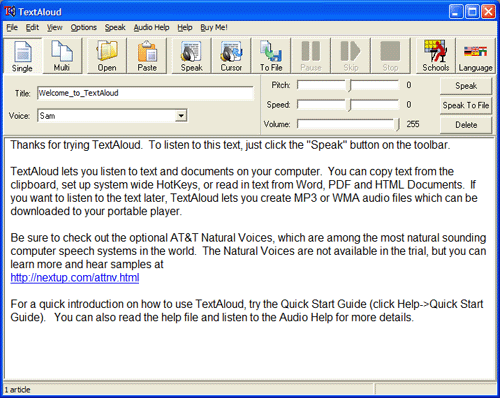The height and width of the screenshot is (398, 500).
Task: Click the Speak button on the right panel
Action: coord(466,86)
